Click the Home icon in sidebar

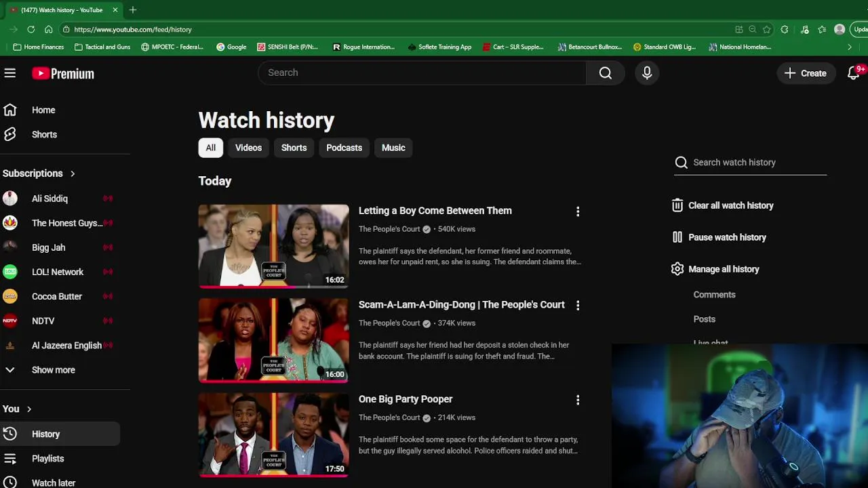pyautogui.click(x=9, y=110)
